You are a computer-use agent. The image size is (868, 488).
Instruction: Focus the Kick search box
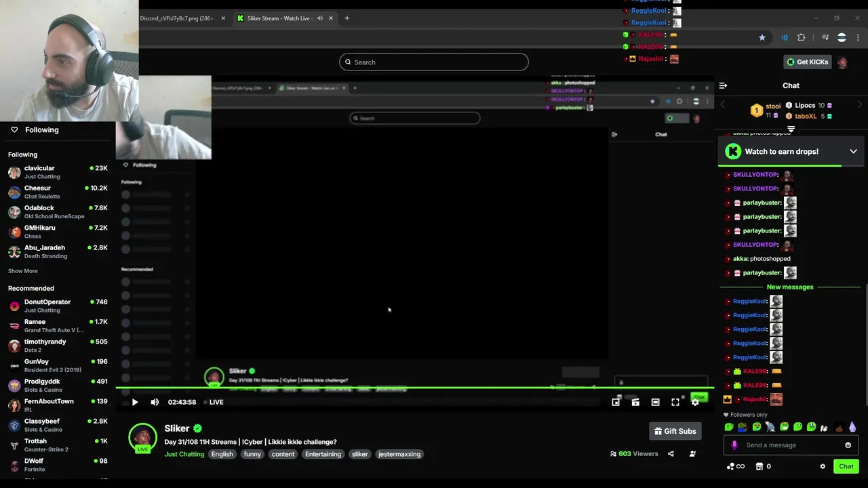coord(434,62)
